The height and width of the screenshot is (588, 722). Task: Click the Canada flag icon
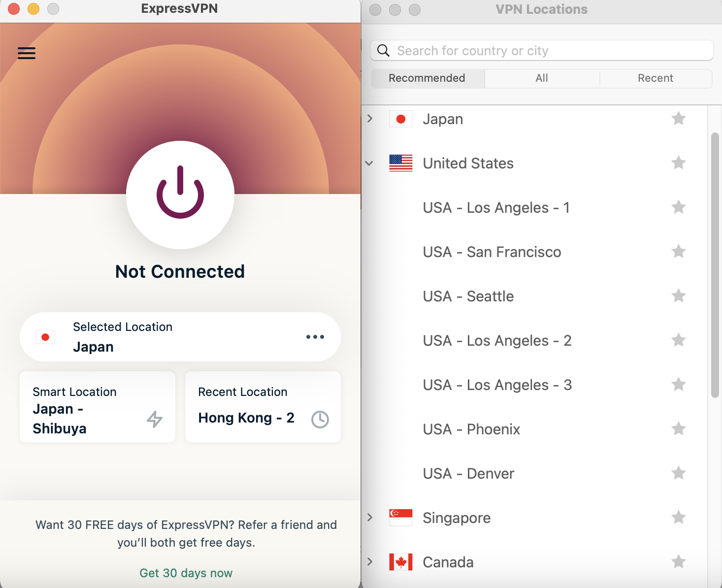pyautogui.click(x=401, y=562)
